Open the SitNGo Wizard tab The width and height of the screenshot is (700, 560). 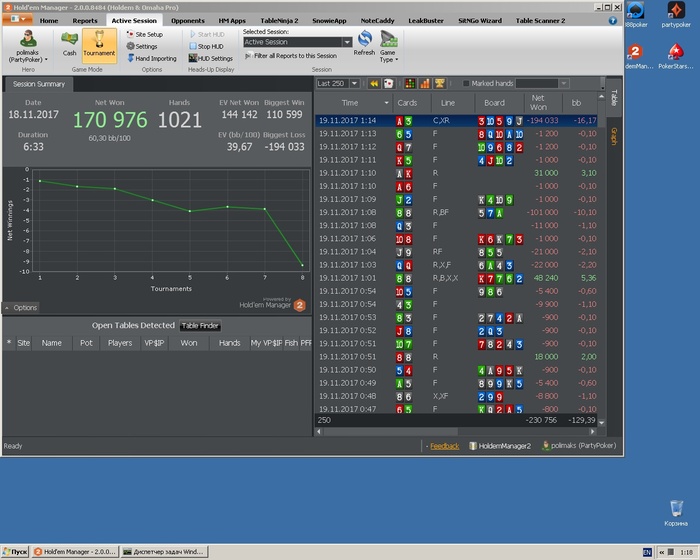click(x=480, y=21)
